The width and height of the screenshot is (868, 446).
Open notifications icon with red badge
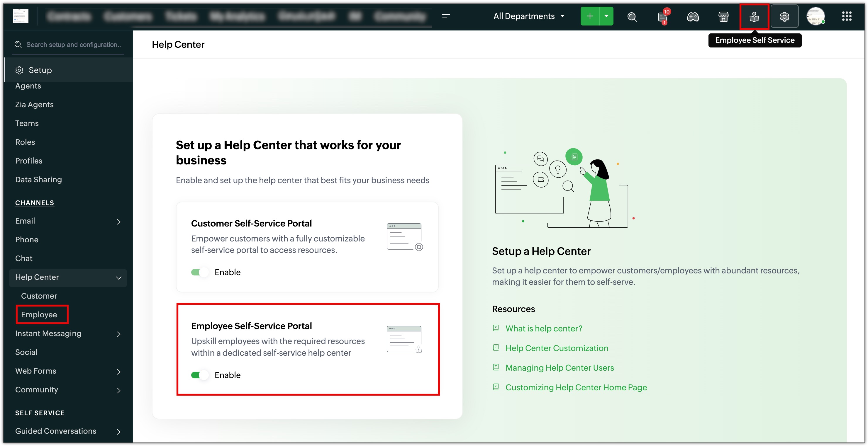(662, 17)
